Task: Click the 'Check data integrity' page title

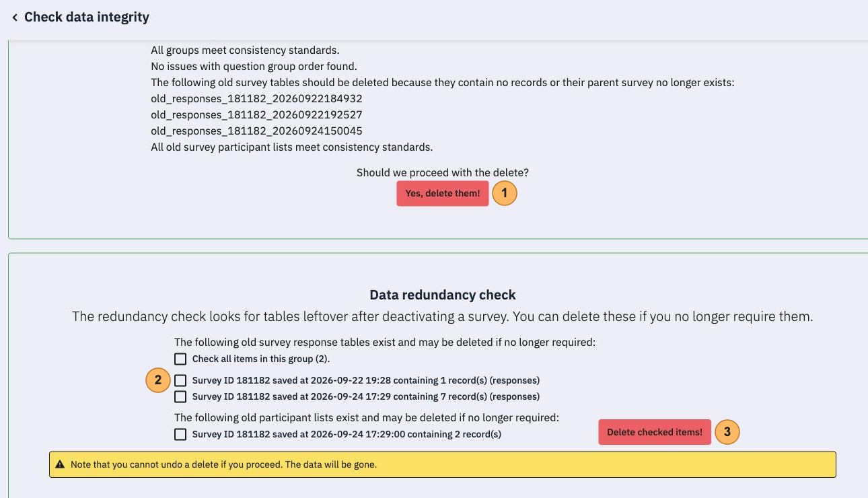Action: 87,17
